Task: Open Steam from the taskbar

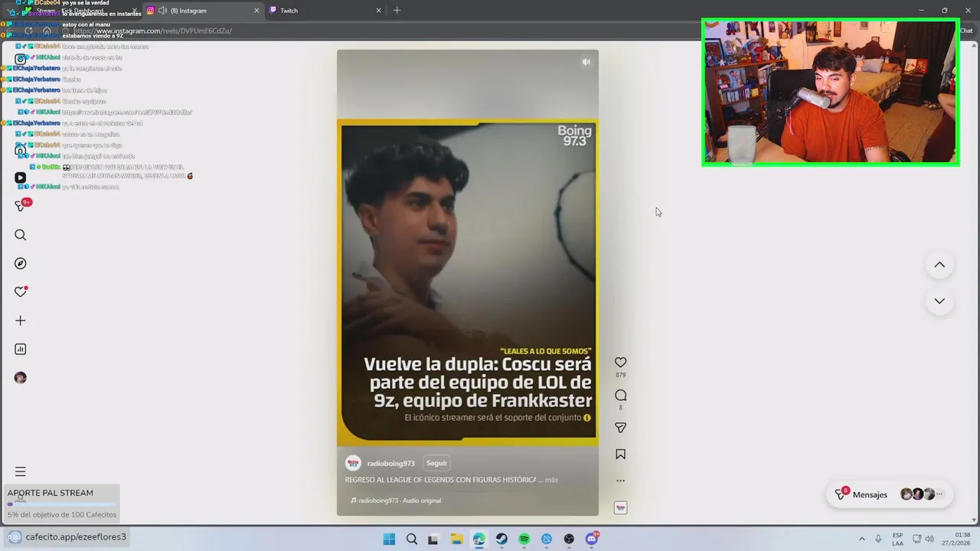Action: pyautogui.click(x=501, y=539)
